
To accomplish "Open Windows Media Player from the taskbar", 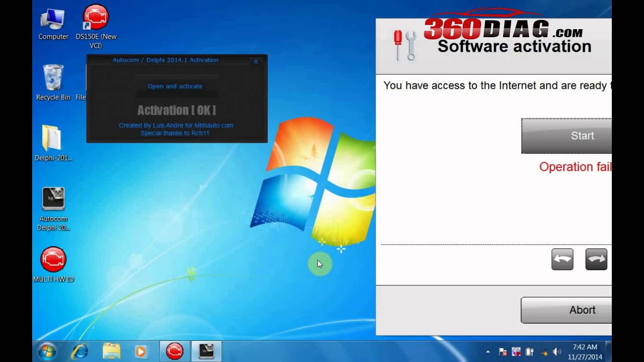I will coord(141,351).
